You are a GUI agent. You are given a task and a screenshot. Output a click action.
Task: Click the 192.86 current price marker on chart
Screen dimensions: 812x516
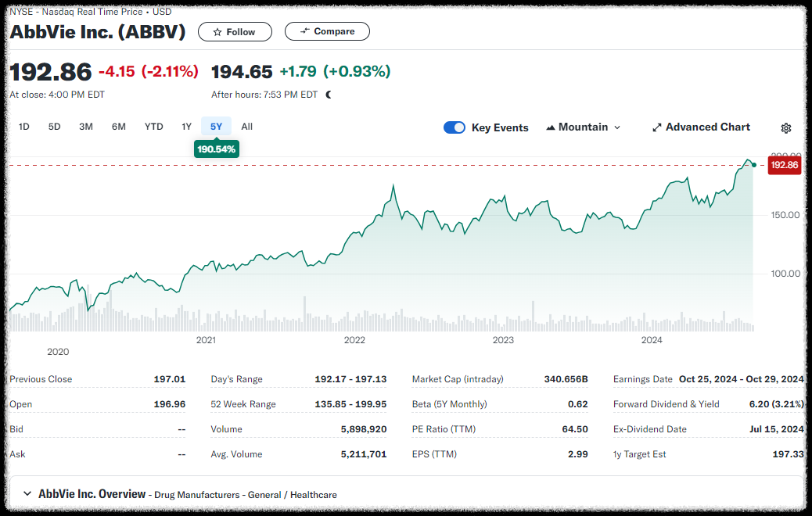tap(784, 165)
